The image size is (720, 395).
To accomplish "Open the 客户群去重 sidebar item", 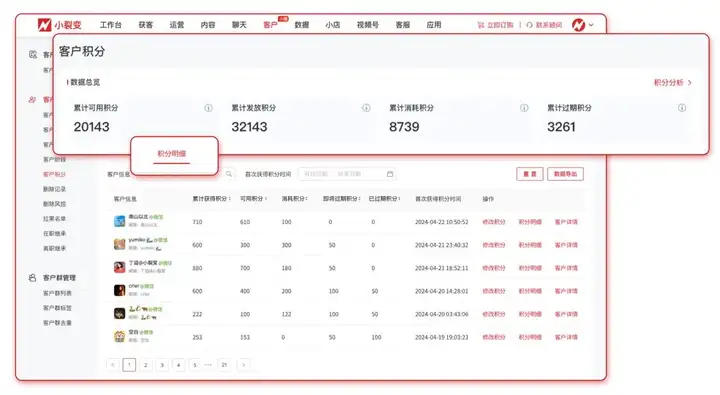I will 57,323.
